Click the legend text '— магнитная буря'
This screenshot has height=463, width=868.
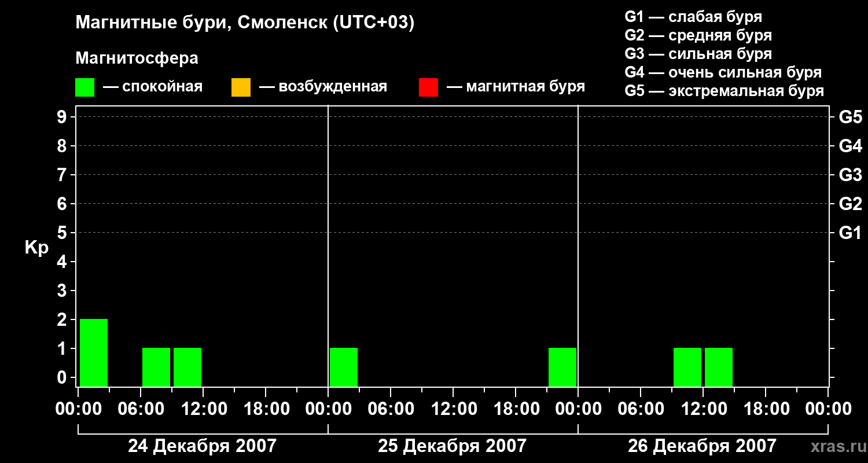point(516,87)
